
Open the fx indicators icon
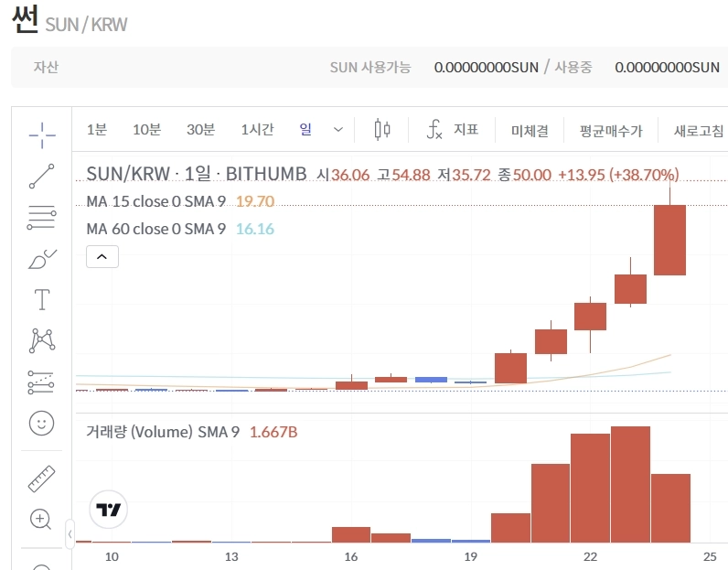click(x=434, y=130)
